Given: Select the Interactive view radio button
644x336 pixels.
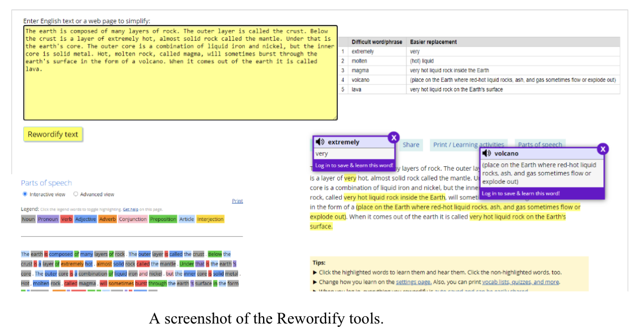Looking at the screenshot, I should pyautogui.click(x=25, y=194).
